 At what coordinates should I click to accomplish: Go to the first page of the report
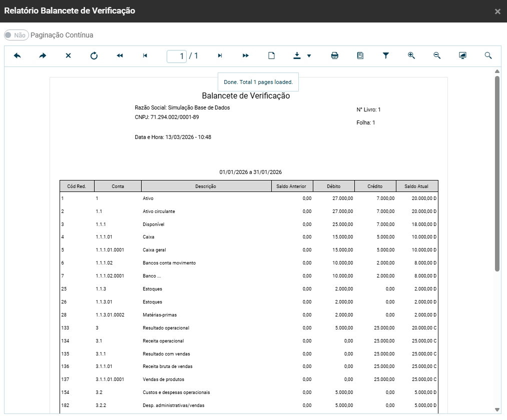120,56
